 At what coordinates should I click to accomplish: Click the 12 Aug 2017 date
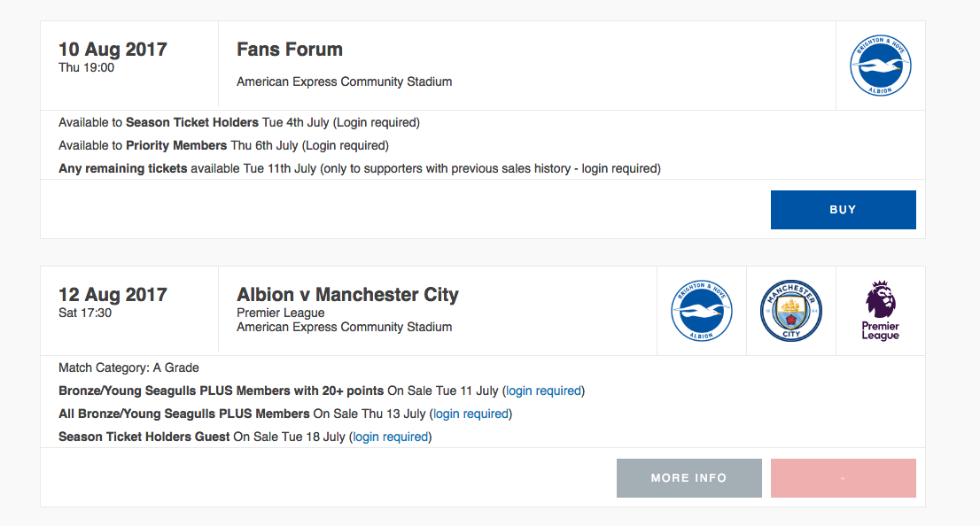(113, 295)
